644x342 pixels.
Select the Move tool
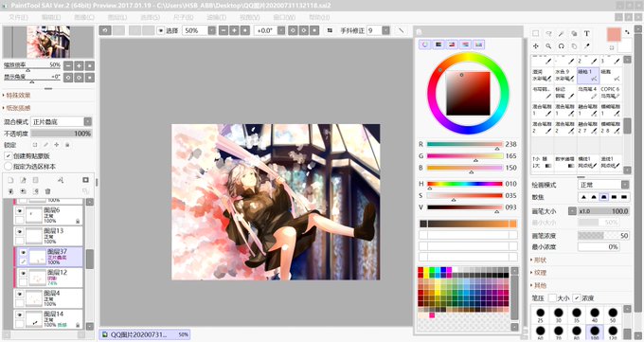coord(536,46)
